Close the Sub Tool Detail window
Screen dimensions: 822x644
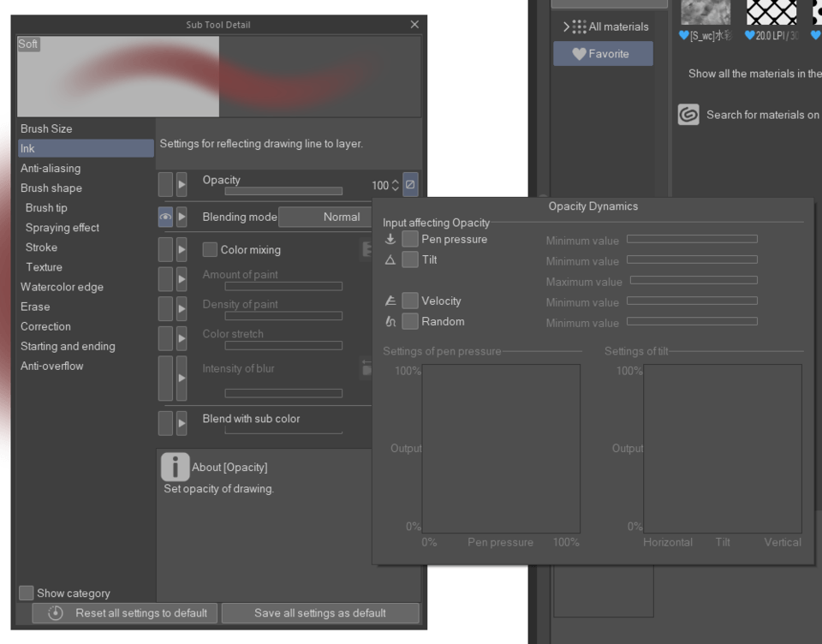point(414,25)
